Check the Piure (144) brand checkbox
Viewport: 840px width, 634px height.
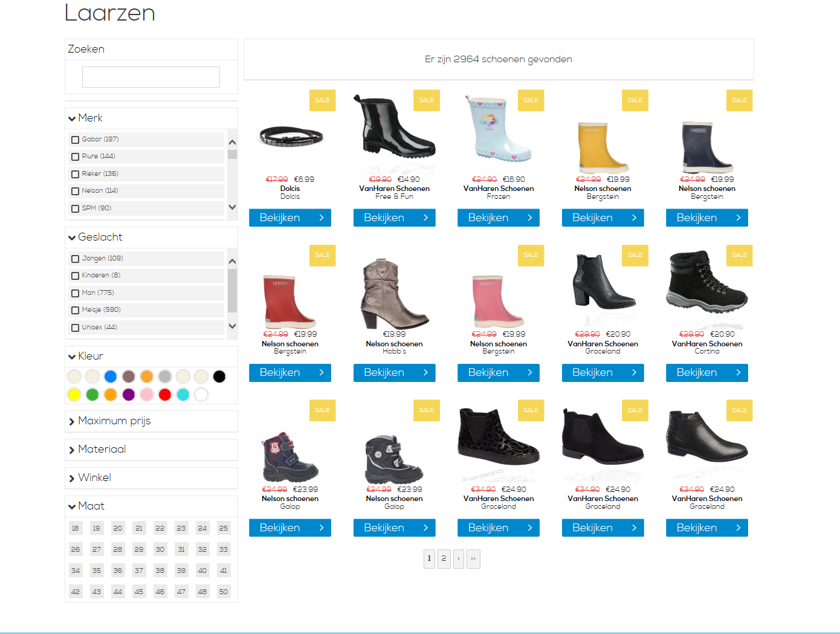(x=76, y=157)
